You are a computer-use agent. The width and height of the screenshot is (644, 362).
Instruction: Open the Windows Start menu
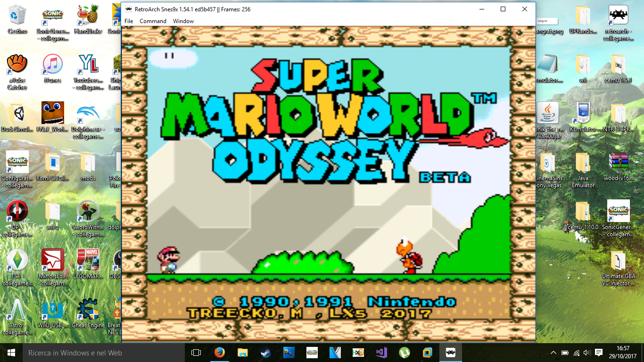click(11, 353)
